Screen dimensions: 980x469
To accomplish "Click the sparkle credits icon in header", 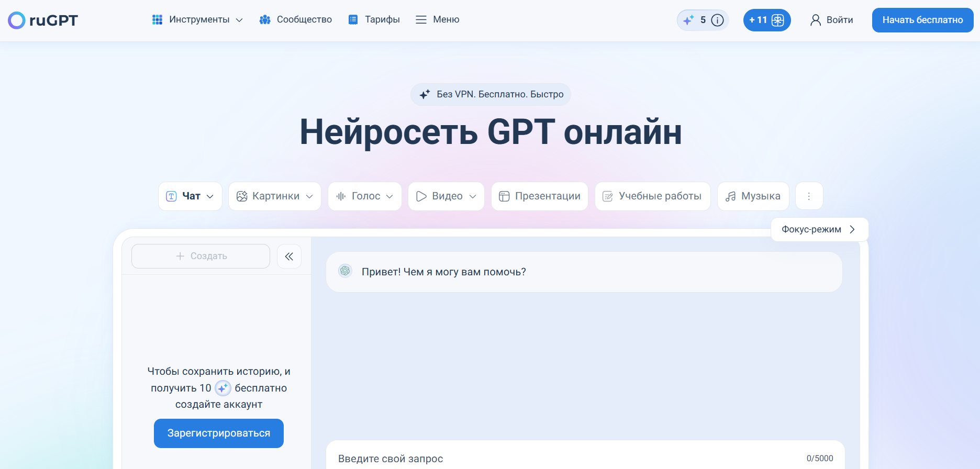I will point(688,20).
